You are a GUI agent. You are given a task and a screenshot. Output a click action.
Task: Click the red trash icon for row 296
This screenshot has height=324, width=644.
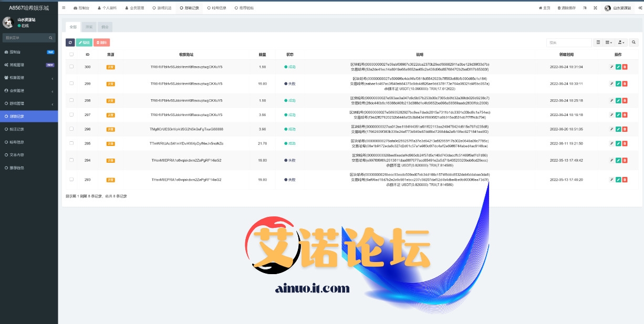point(625,129)
